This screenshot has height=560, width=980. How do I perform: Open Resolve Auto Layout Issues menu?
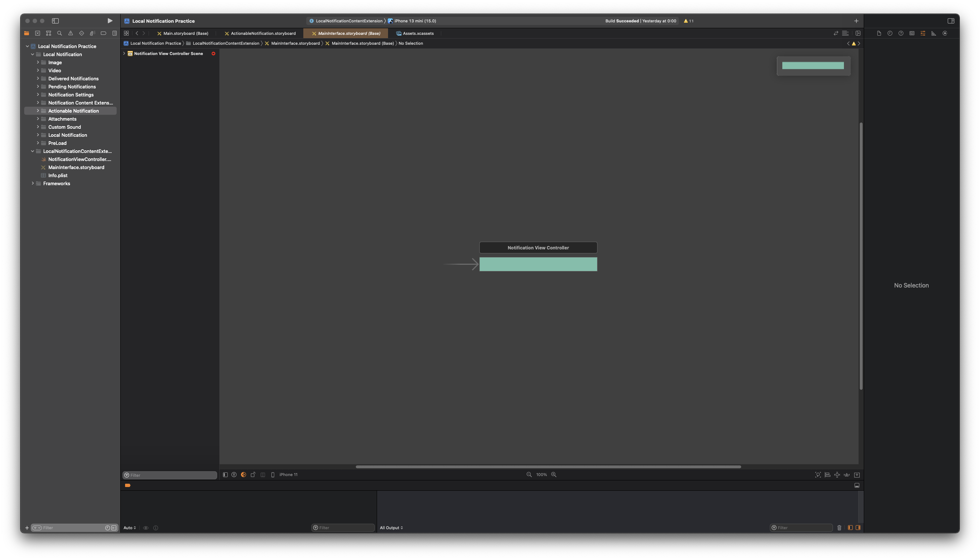[846, 475]
